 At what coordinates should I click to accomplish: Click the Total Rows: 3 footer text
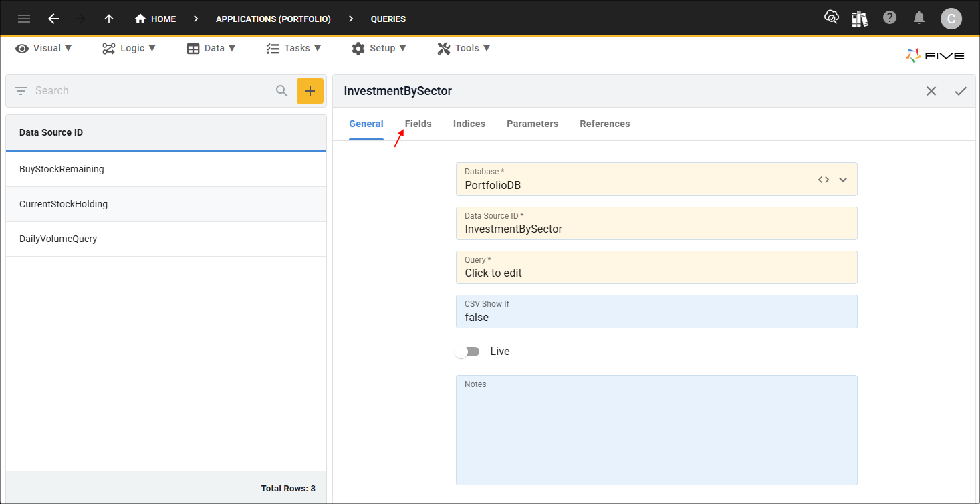click(288, 489)
